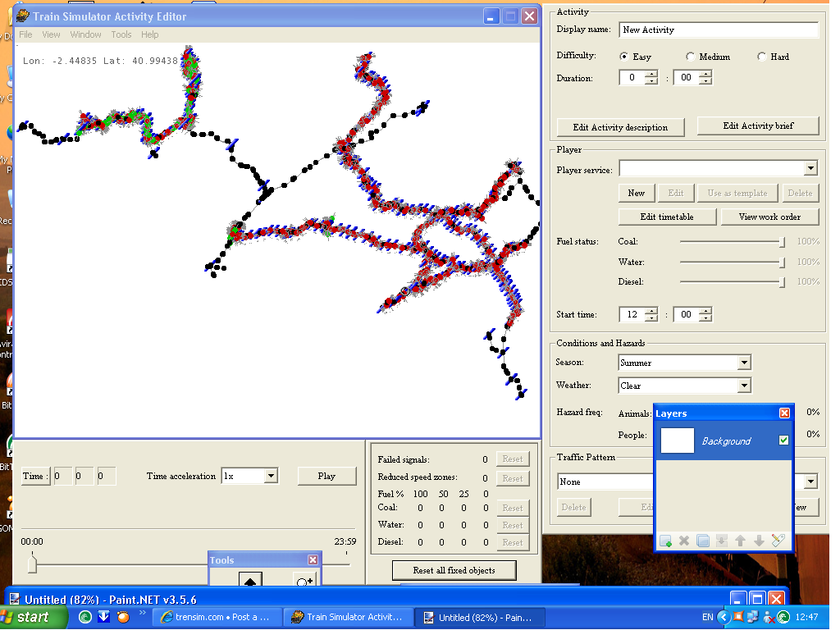Image resolution: width=840 pixels, height=630 pixels.
Task: Click Edit Activity description button
Action: point(620,127)
